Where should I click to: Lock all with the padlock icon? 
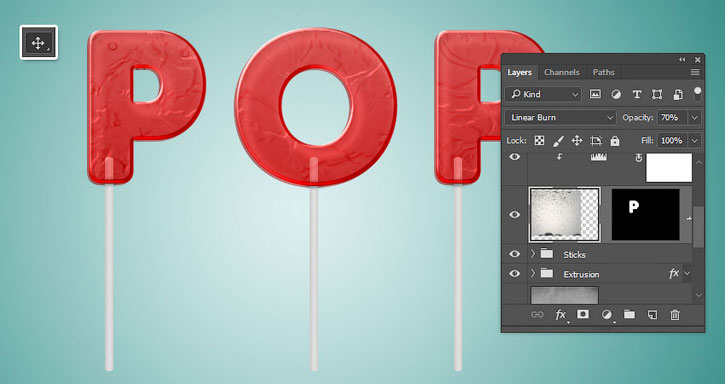click(x=614, y=141)
